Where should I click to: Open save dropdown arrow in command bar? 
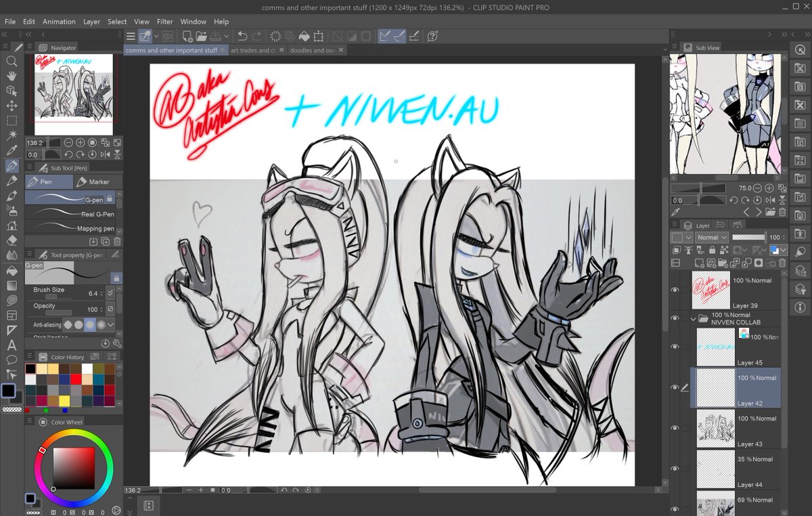(226, 36)
